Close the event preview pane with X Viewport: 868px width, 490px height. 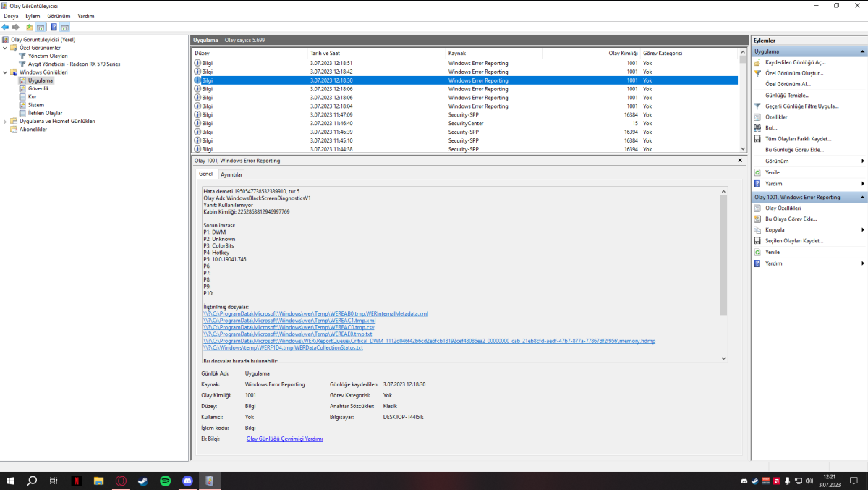pyautogui.click(x=740, y=160)
